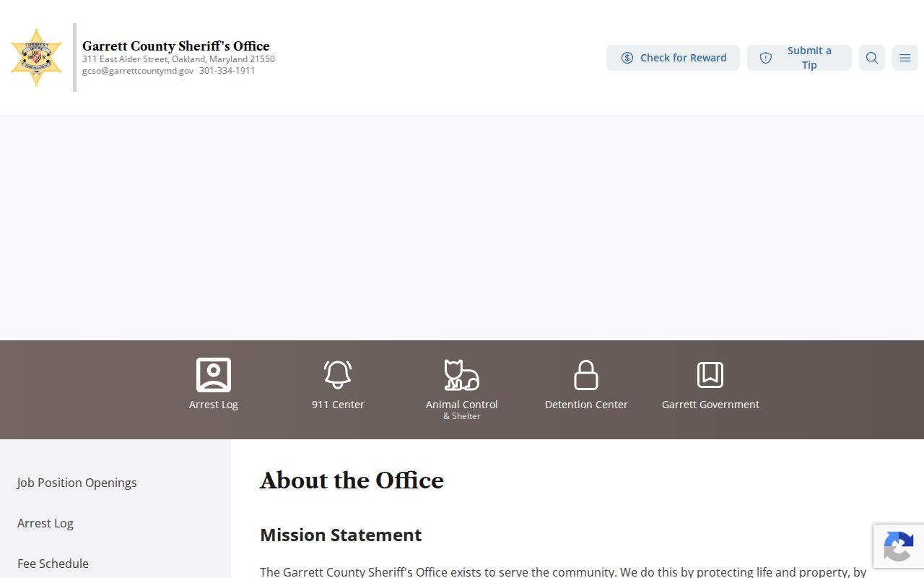Click the 911 Center bell icon
The width and height of the screenshot is (924, 578).
[x=338, y=375]
